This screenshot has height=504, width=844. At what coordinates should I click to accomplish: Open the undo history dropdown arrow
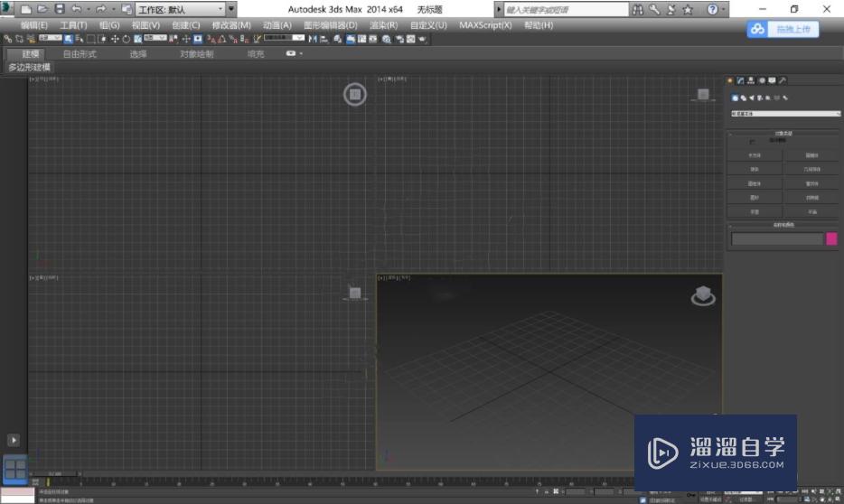tap(89, 9)
